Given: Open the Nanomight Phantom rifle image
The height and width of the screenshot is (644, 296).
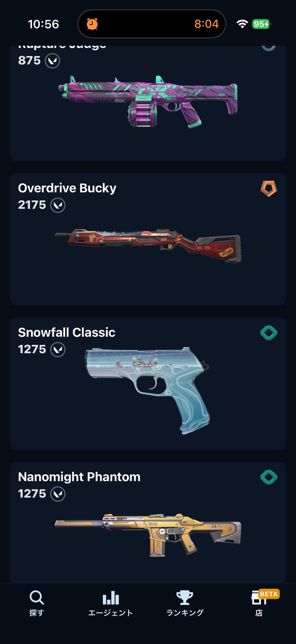Looking at the screenshot, I should pos(148,535).
